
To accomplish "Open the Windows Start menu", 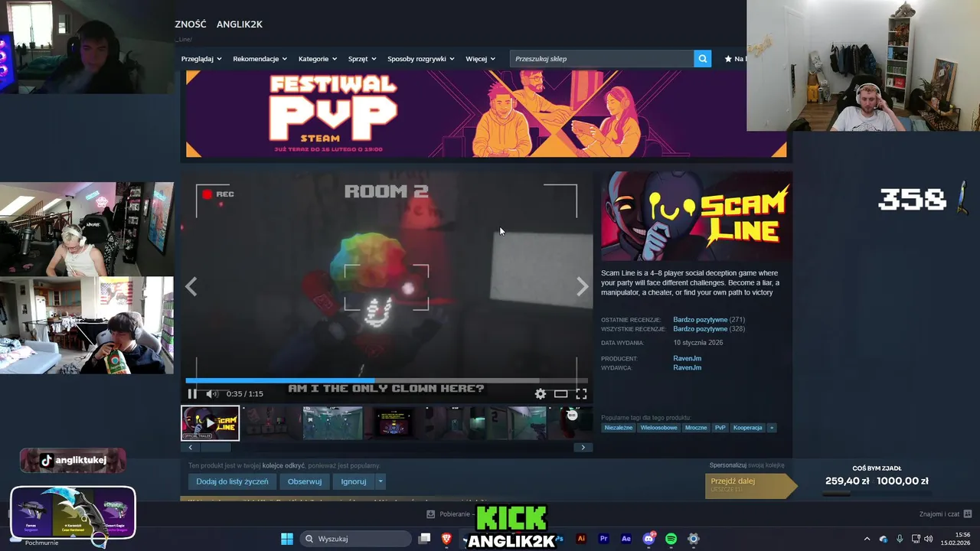I will (287, 539).
